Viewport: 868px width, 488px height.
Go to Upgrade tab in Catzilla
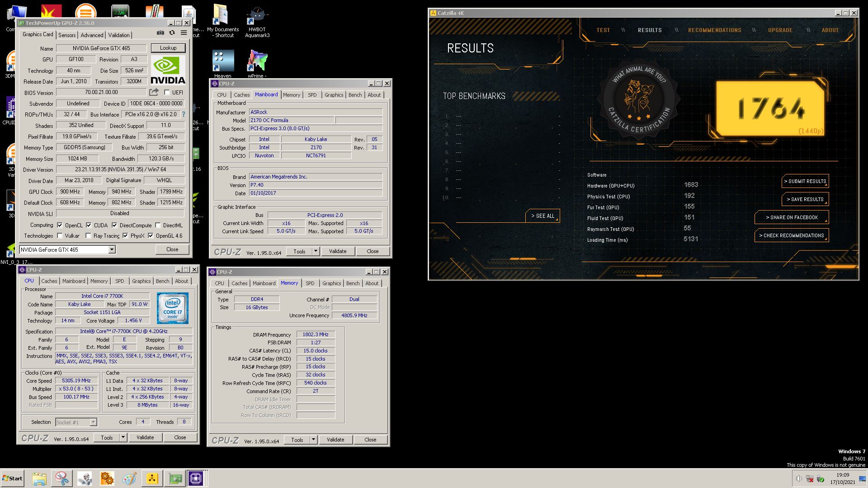[780, 30]
